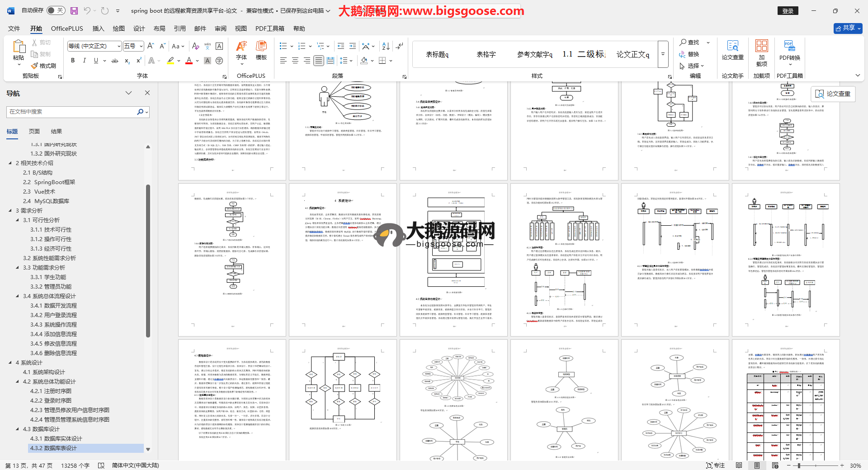
Task: Click the Sort (A-Z) icon
Action: coord(386,46)
